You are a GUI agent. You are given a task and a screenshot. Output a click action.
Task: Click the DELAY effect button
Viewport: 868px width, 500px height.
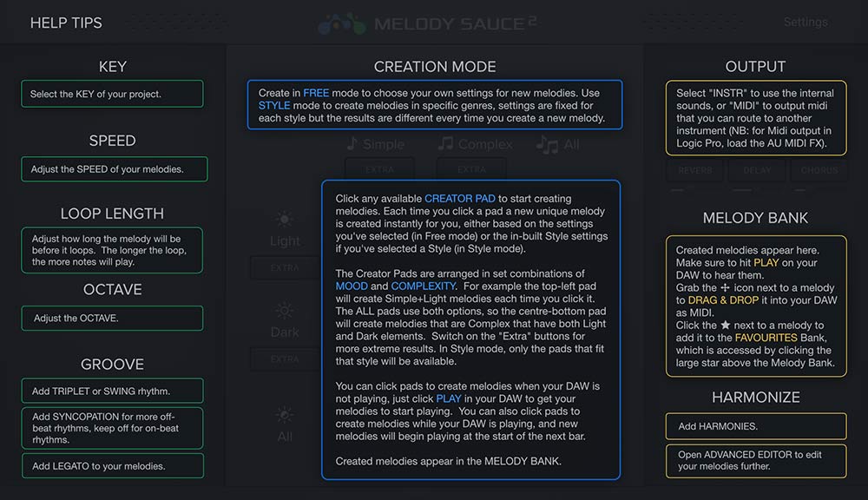pos(756,170)
